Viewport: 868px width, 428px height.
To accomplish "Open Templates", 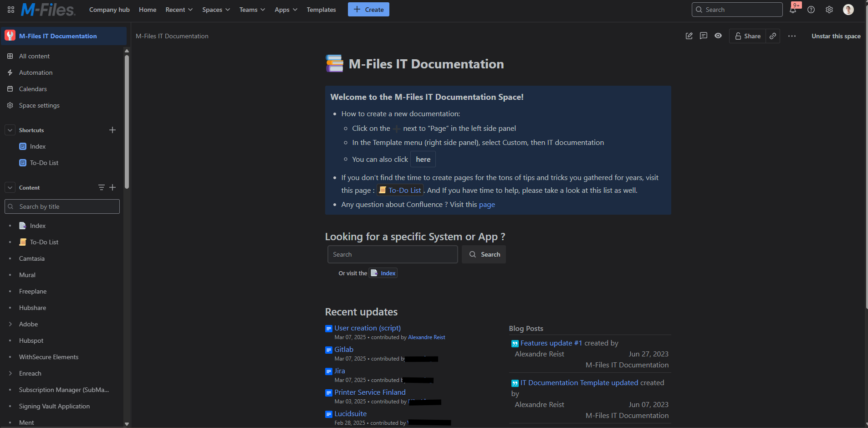I will (321, 10).
